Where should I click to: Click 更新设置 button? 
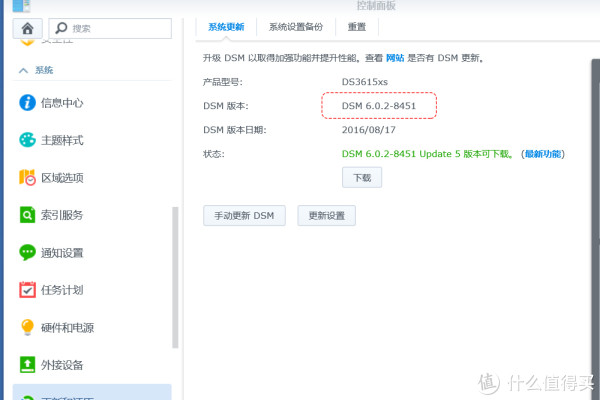point(327,216)
